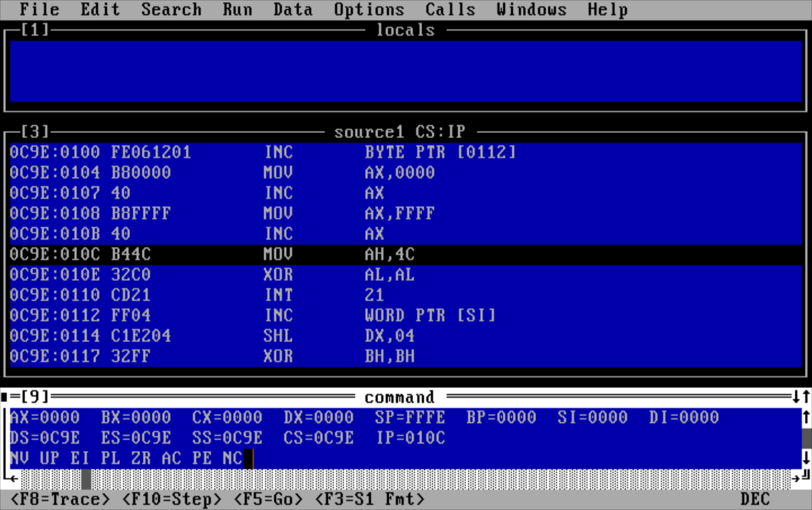Click the SP=FFFE register value
The height and width of the screenshot is (510, 812).
point(410,418)
